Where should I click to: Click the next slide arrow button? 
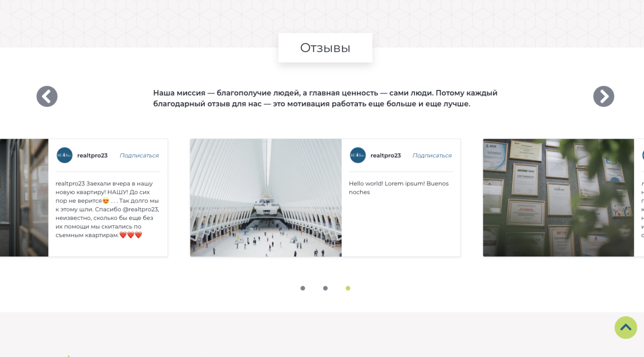604,96
